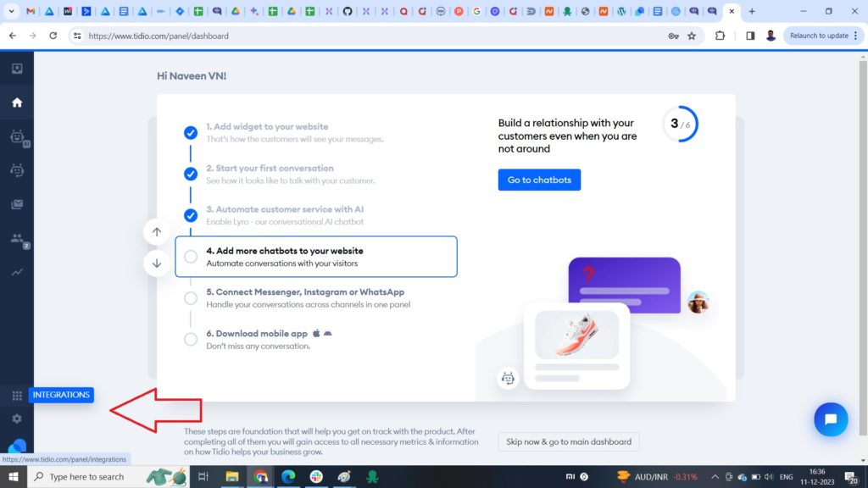
Task: Click the up arrow step navigation button
Action: pos(157,232)
